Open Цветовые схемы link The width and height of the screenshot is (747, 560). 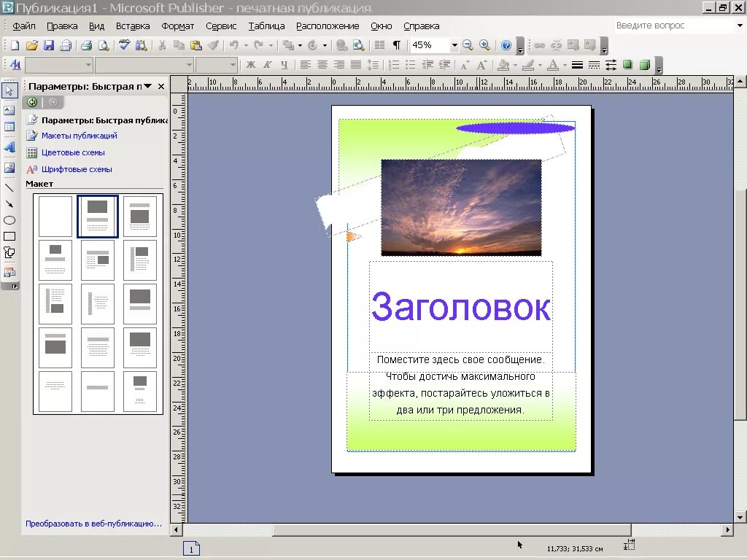tap(73, 153)
